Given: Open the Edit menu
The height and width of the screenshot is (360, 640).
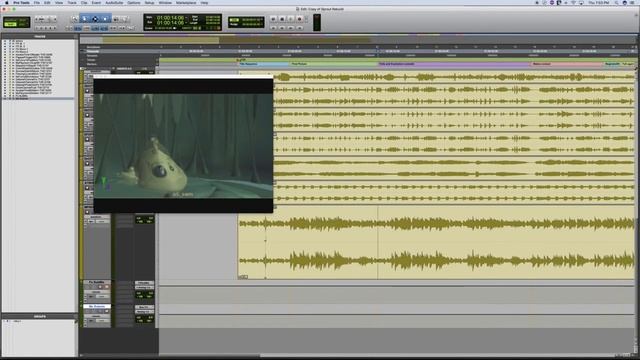Looking at the screenshot, I should pyautogui.click(x=47, y=2).
